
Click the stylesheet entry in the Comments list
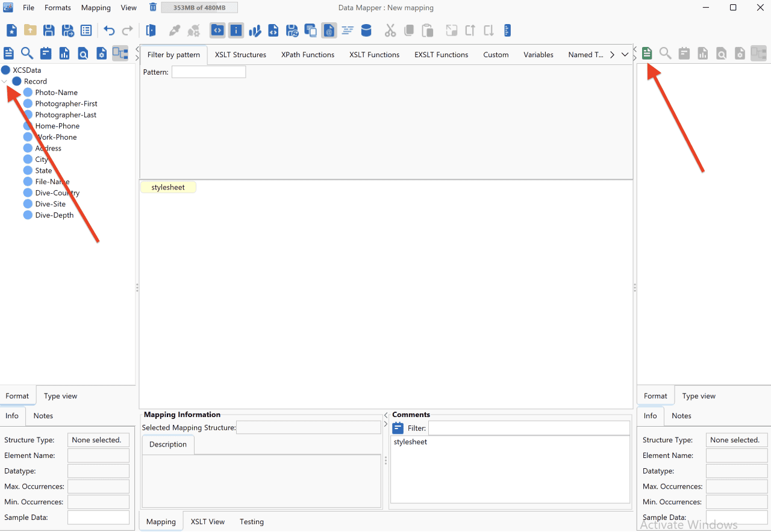[410, 442]
